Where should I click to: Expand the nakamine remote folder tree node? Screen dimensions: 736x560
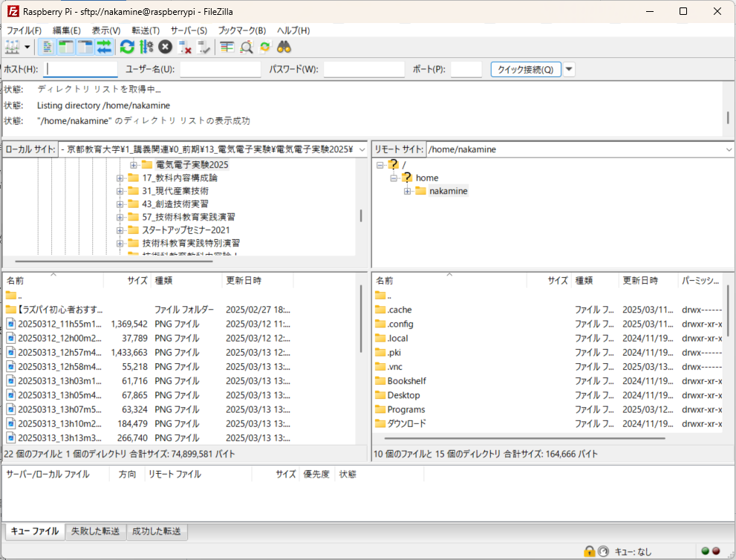[x=408, y=192]
